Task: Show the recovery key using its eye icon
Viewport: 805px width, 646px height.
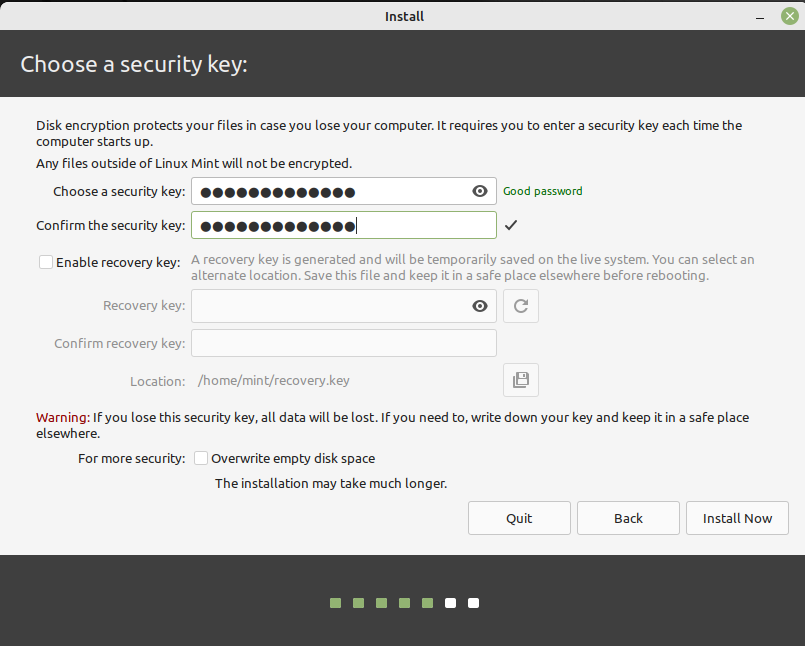Action: (479, 305)
